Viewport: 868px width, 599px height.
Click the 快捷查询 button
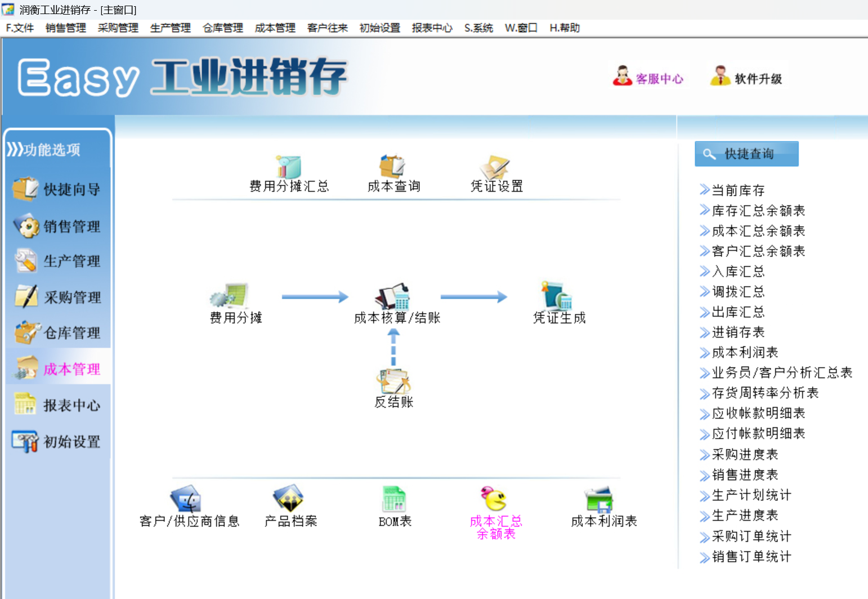pos(746,154)
